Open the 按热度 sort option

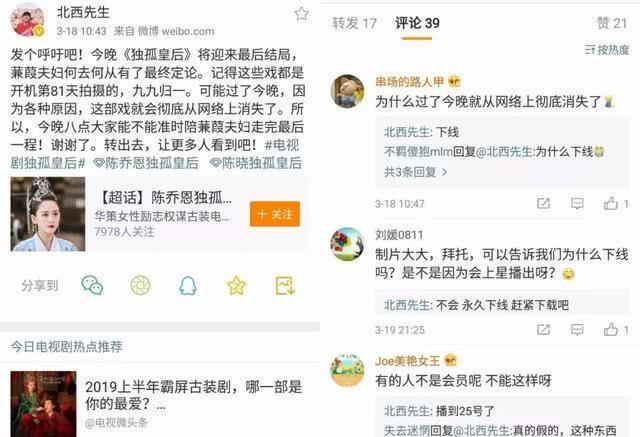point(607,50)
